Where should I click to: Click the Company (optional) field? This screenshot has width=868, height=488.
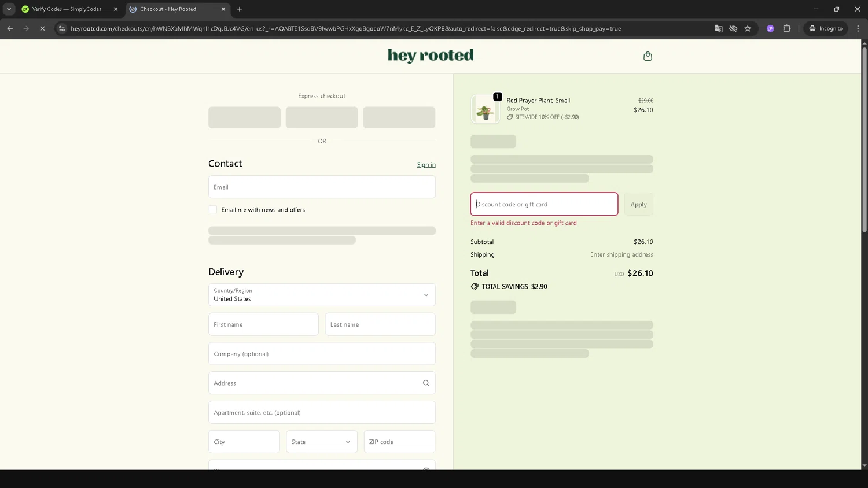(x=322, y=353)
